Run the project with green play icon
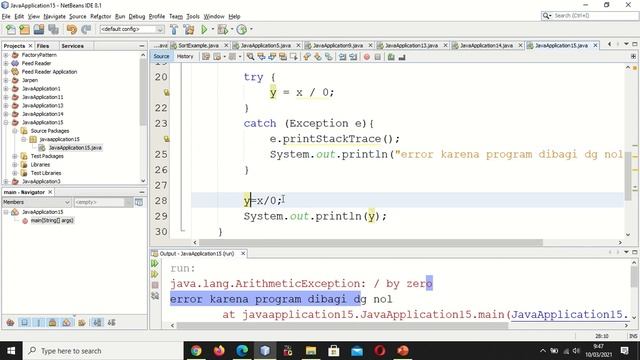This screenshot has height=360, width=640. click(x=204, y=29)
